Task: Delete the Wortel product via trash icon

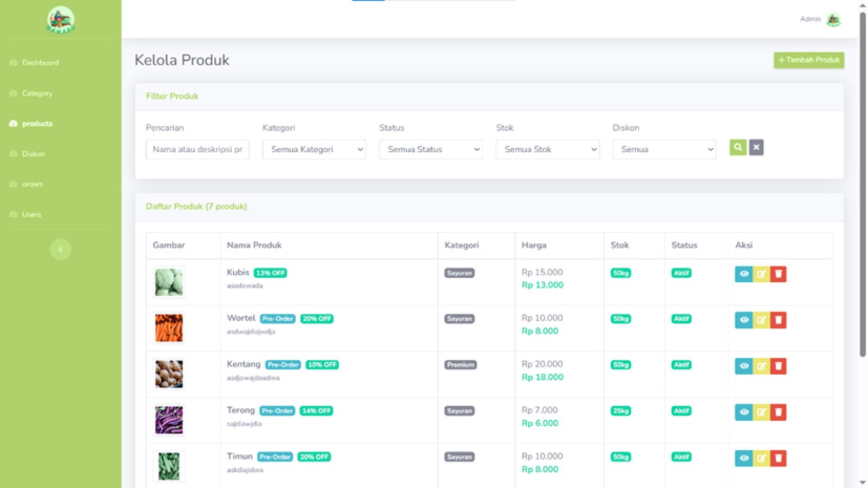Action: 778,320
